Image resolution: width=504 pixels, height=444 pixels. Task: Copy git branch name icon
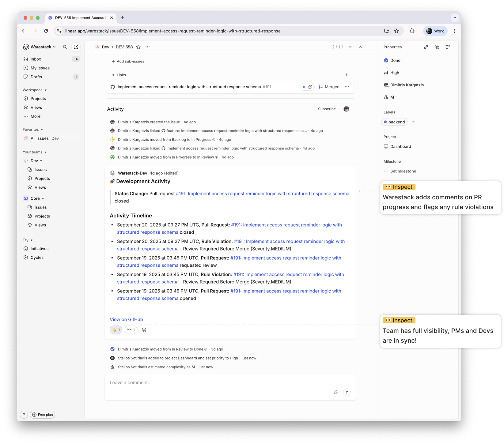click(448, 47)
